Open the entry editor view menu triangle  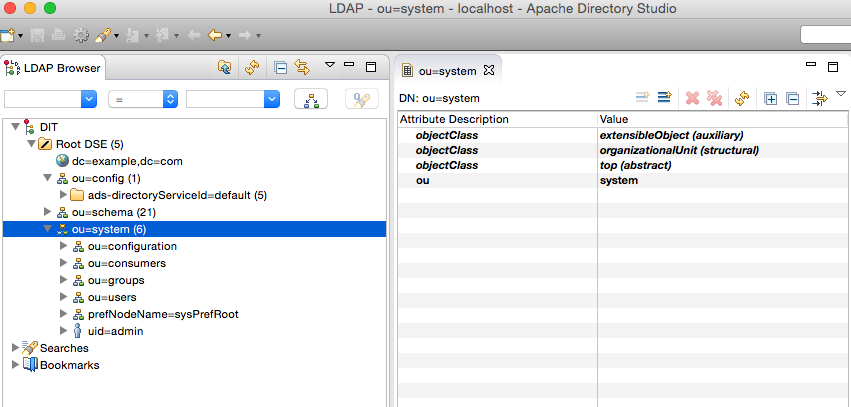coord(841,94)
